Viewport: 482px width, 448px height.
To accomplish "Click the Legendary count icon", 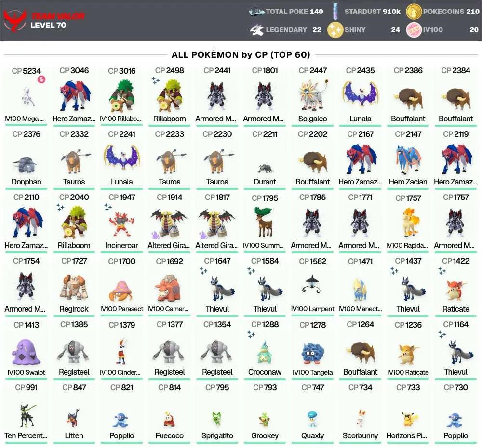I will click(x=256, y=30).
